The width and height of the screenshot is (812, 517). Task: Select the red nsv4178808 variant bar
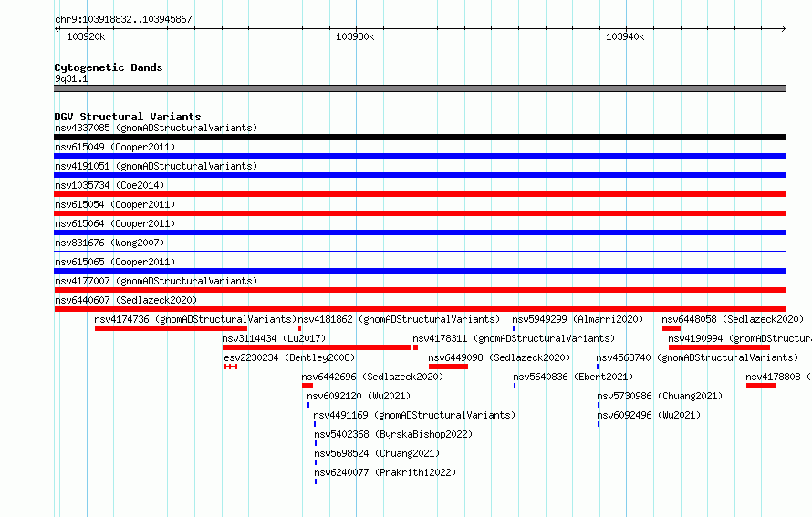point(761,386)
